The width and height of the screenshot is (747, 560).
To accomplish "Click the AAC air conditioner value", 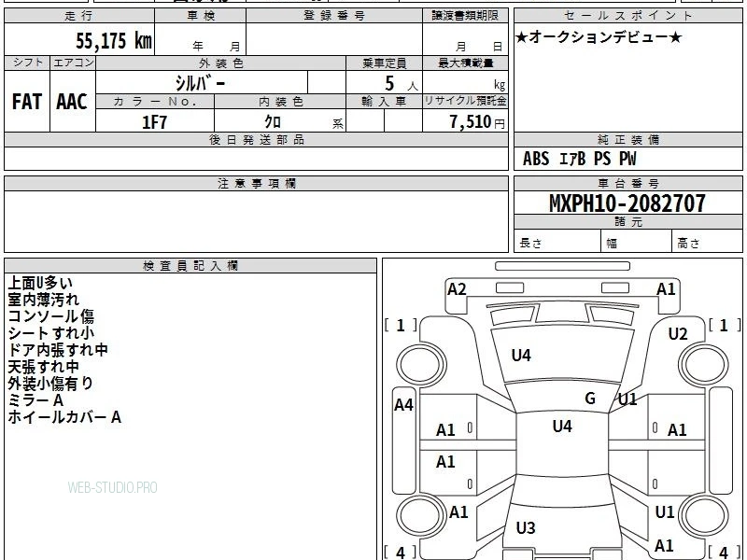I will tap(72, 102).
